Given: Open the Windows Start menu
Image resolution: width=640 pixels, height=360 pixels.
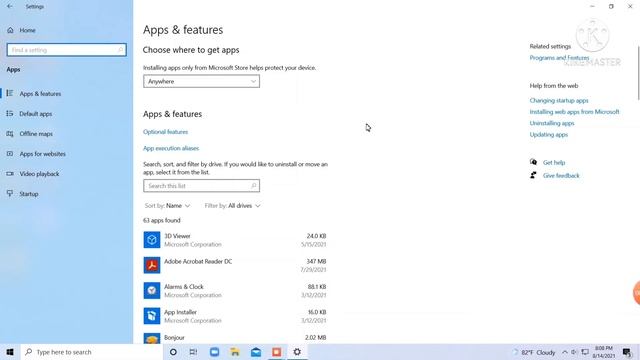Looking at the screenshot, I should (x=10, y=352).
